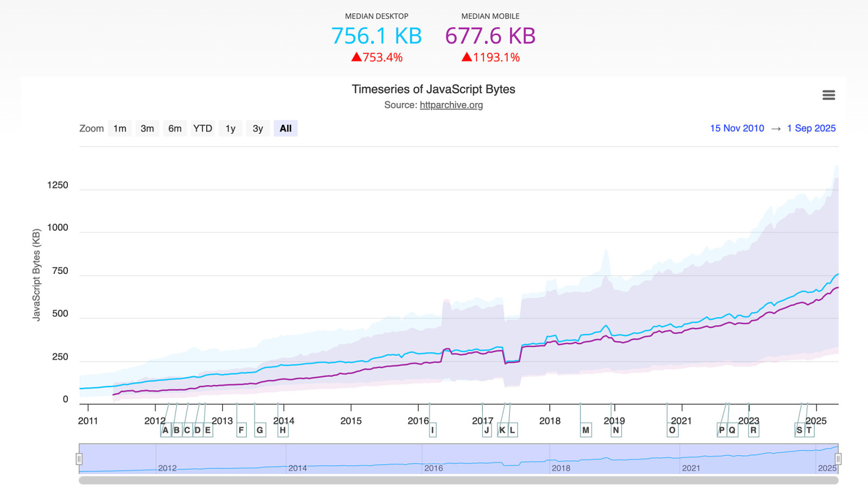Click timeline flag marker A

coord(165,430)
